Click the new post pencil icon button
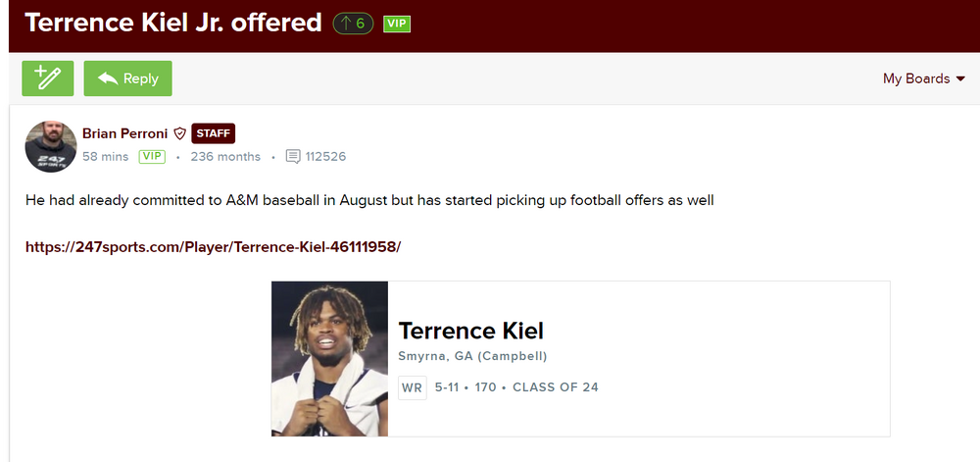980x462 pixels. (x=47, y=78)
